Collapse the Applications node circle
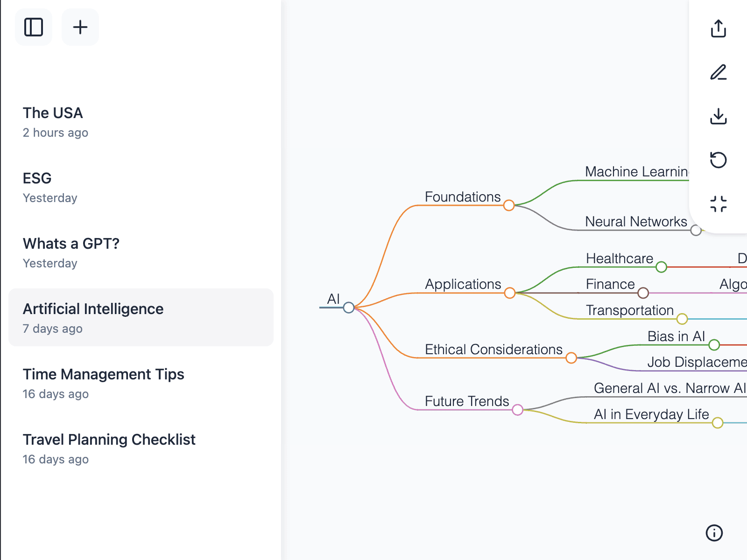747x560 pixels. click(x=509, y=293)
